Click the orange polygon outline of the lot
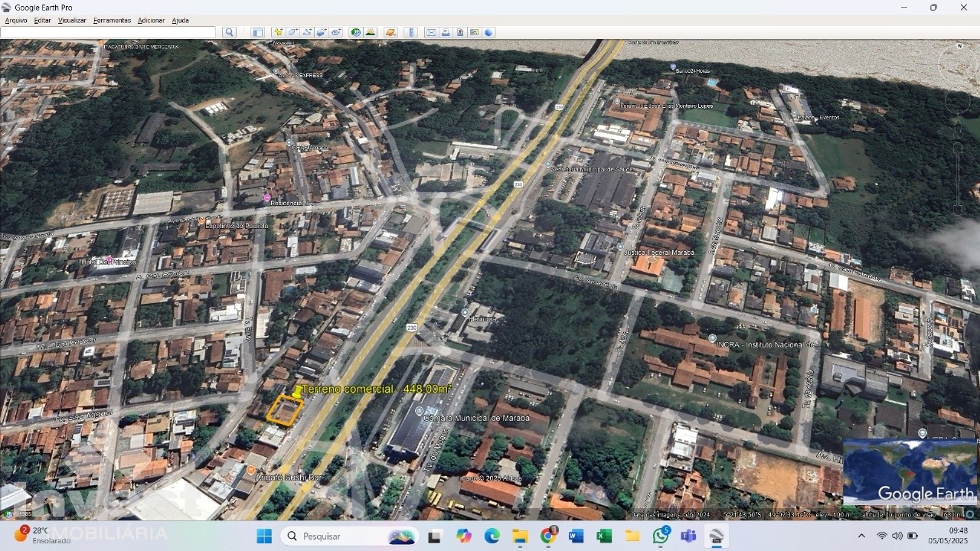 pyautogui.click(x=285, y=411)
